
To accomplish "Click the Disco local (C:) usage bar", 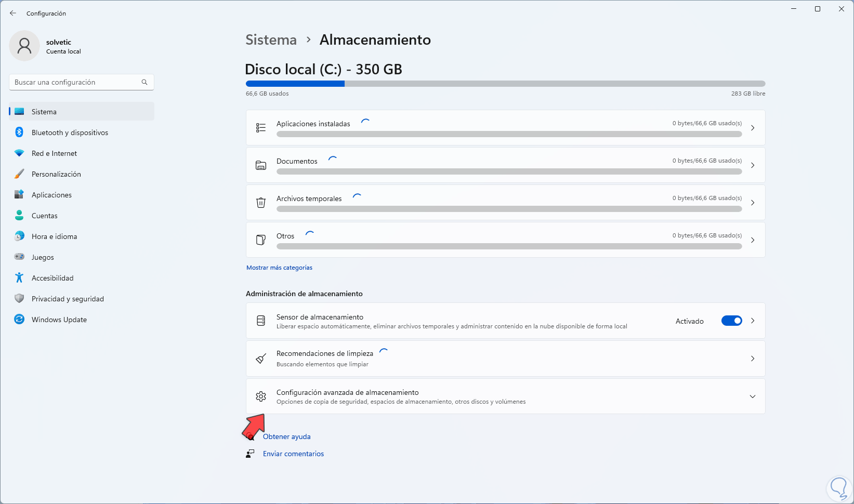I will click(505, 84).
